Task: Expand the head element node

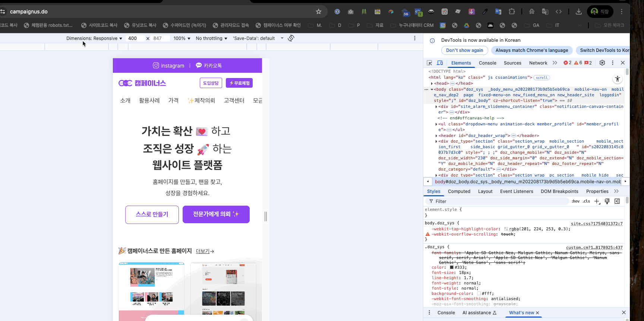Action: 432,84
